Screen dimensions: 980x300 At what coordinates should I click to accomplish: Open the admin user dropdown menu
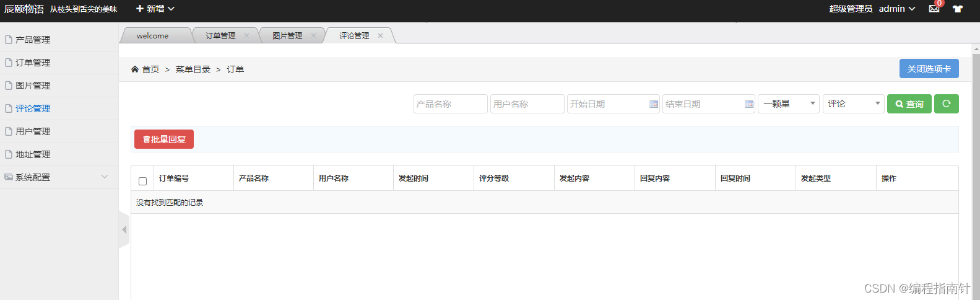click(896, 9)
